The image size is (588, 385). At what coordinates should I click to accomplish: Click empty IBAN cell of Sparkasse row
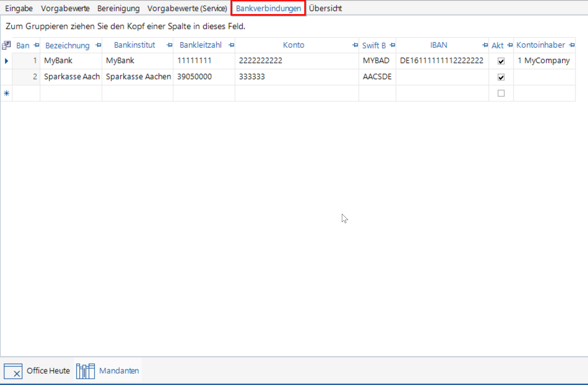point(442,77)
